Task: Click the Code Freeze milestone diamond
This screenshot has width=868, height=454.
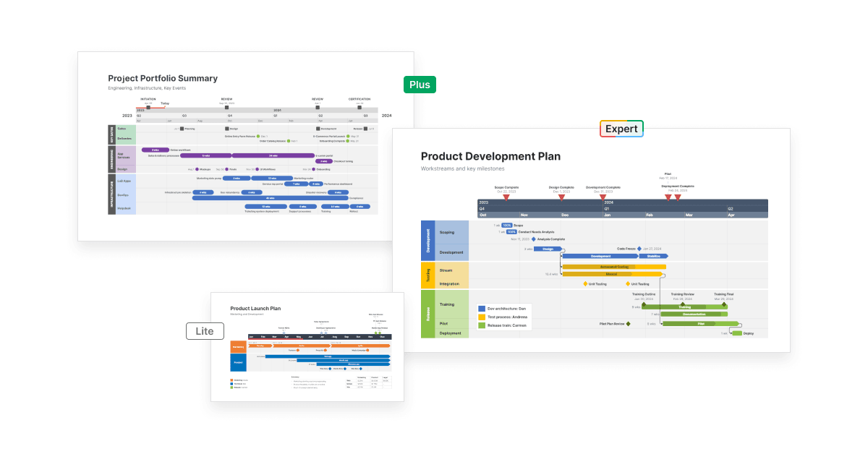Action: (639, 249)
